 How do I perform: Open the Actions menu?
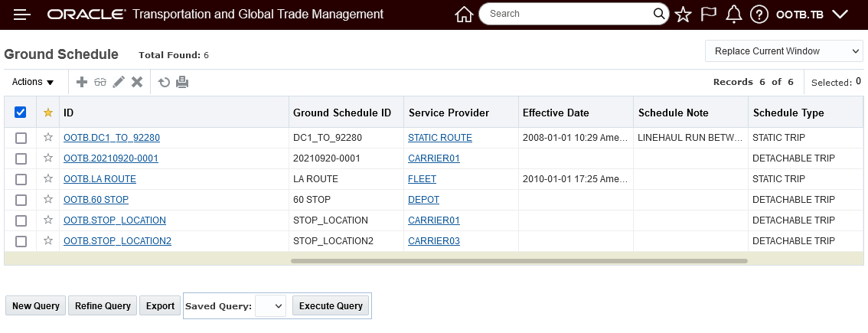point(33,82)
